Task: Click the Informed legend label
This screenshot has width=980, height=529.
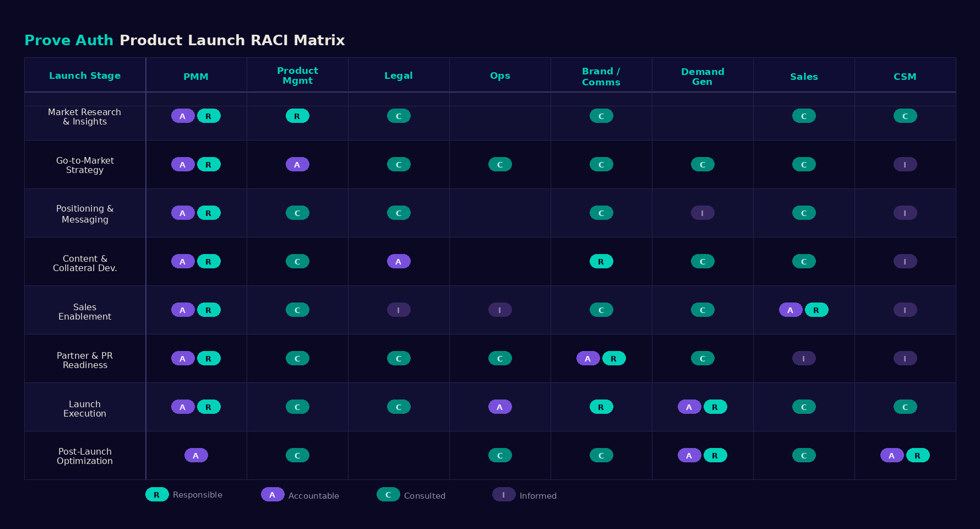Action: pos(538,495)
